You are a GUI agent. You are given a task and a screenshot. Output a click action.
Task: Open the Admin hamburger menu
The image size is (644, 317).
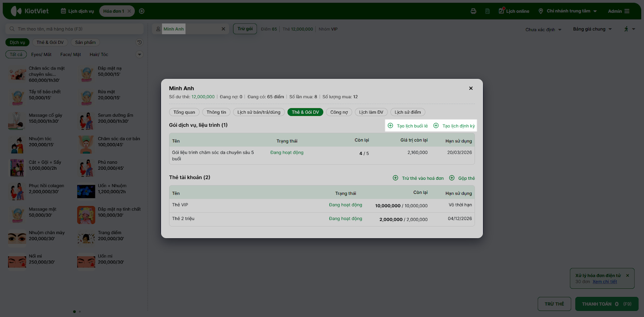(619, 11)
